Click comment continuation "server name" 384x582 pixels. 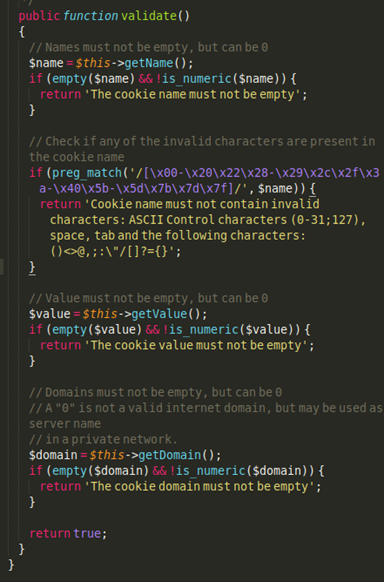pos(65,424)
